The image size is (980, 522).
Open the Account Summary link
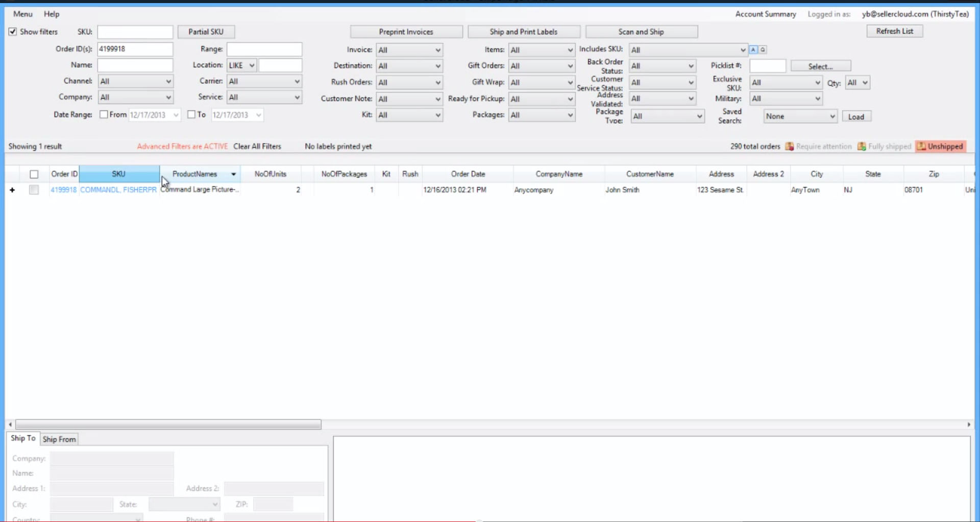766,14
